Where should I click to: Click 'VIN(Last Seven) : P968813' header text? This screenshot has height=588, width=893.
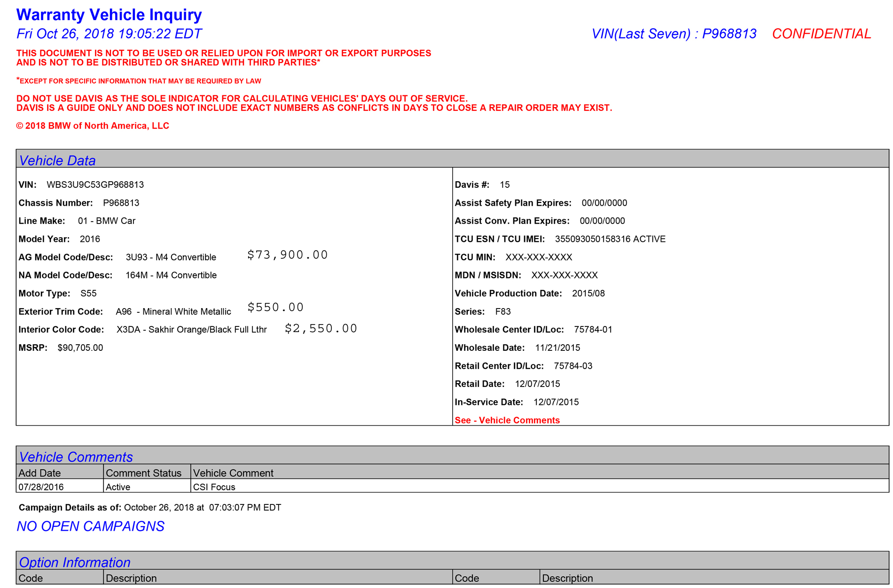coord(674,34)
